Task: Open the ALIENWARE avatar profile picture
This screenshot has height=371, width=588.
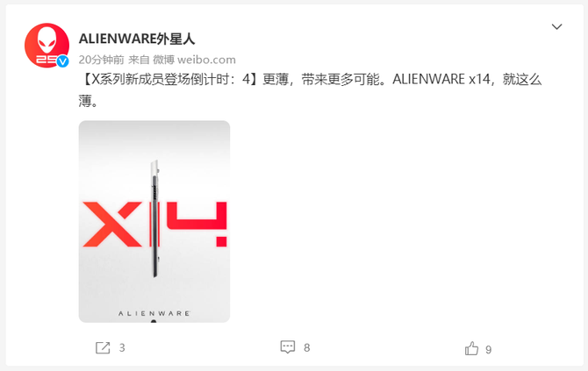Action: coord(47,46)
